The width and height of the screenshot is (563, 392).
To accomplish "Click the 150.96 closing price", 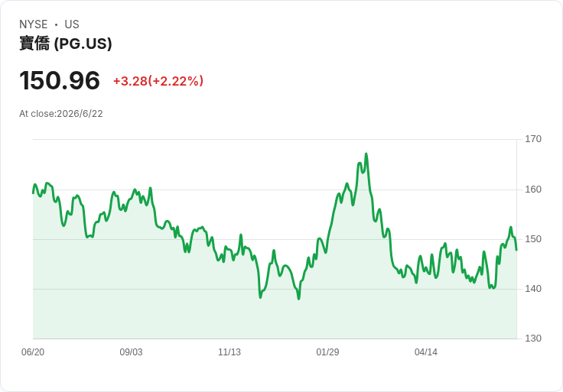I will point(60,80).
